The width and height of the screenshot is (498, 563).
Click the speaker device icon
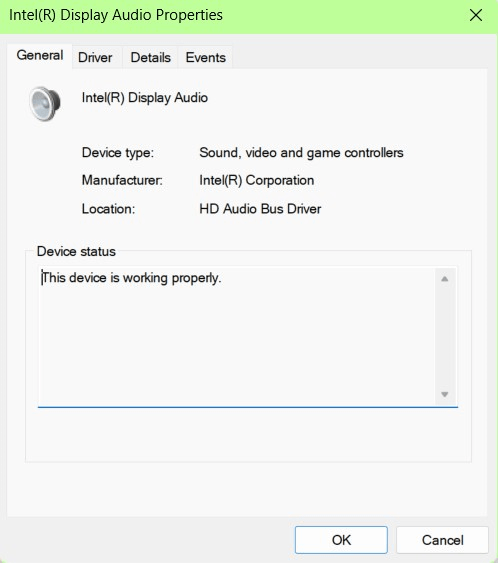45,104
